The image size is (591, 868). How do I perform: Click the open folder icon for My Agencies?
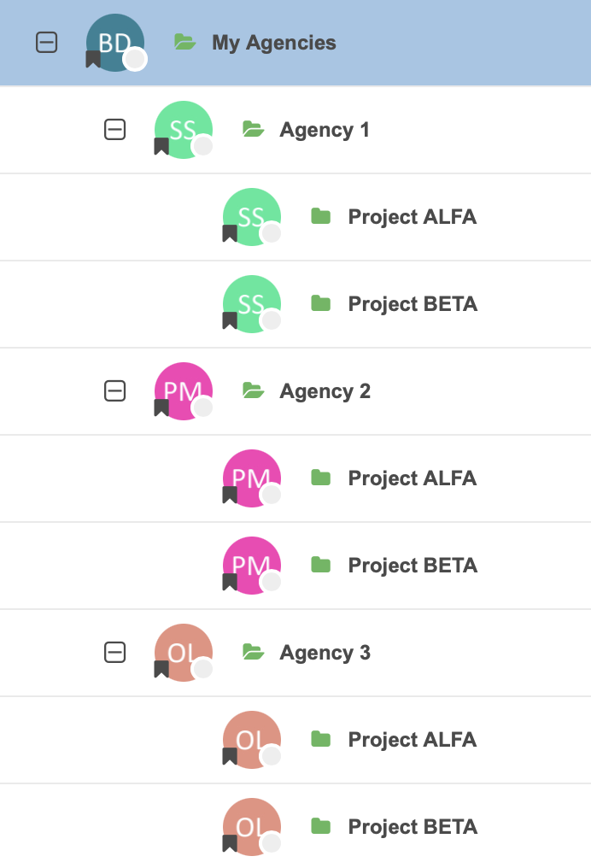(184, 42)
